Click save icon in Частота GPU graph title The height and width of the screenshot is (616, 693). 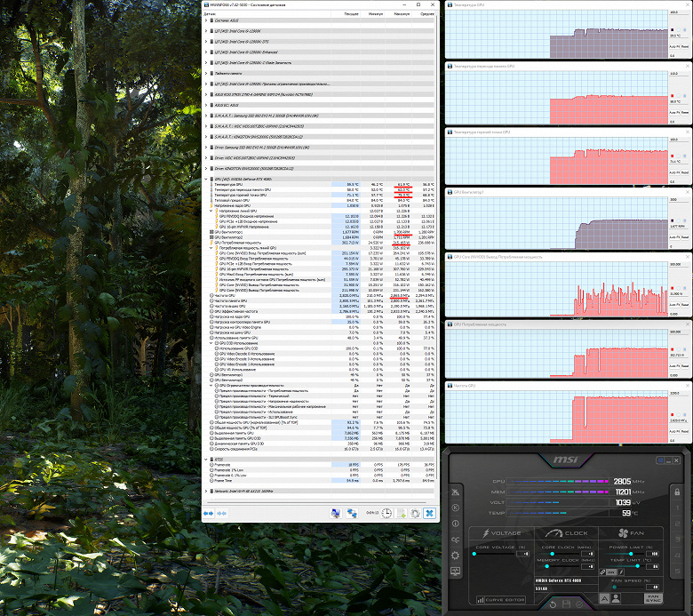coord(450,386)
